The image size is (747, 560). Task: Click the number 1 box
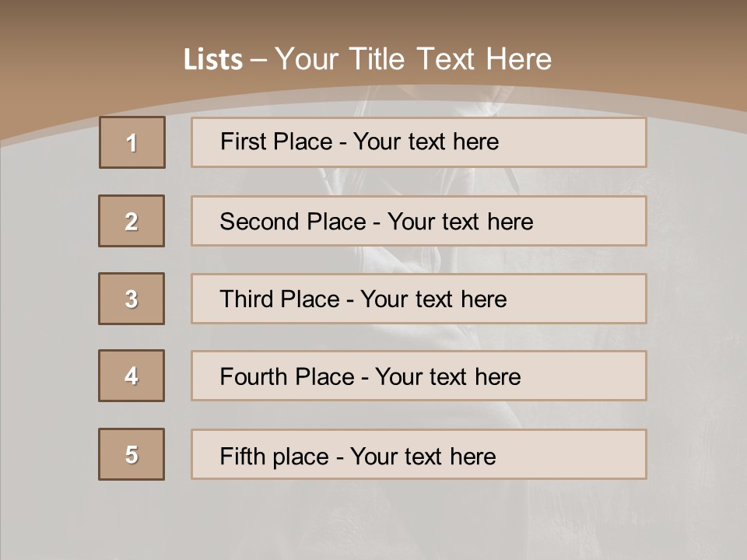(x=132, y=142)
